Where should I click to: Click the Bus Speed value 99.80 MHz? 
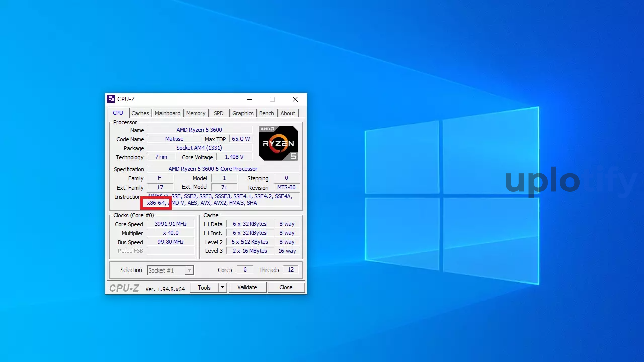[x=171, y=242]
